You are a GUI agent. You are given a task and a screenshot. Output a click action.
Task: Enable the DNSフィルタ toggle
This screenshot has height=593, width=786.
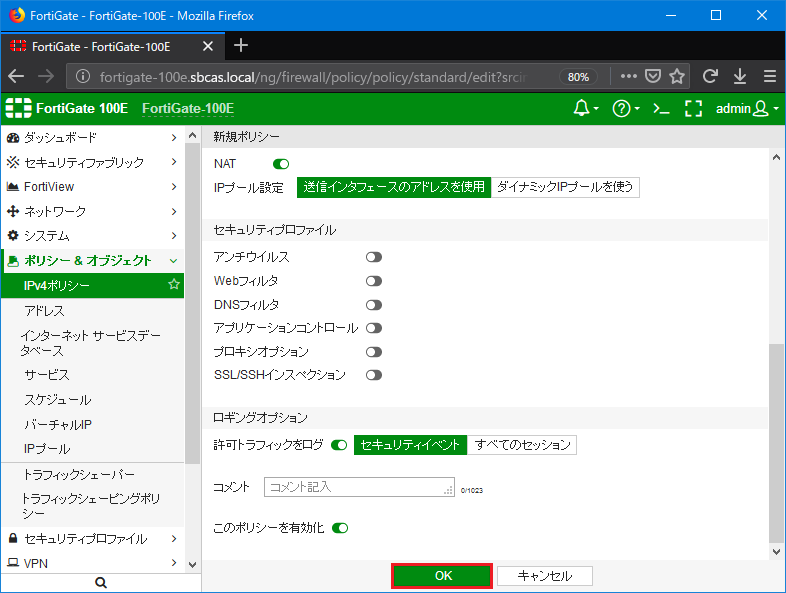click(x=374, y=305)
